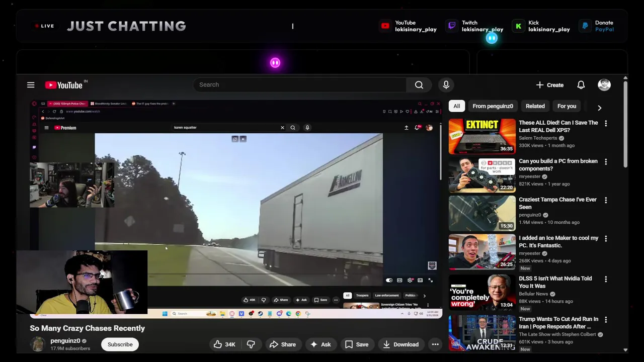Open the account avatar menu
Image resolution: width=644 pixels, height=362 pixels.
pos(604,85)
